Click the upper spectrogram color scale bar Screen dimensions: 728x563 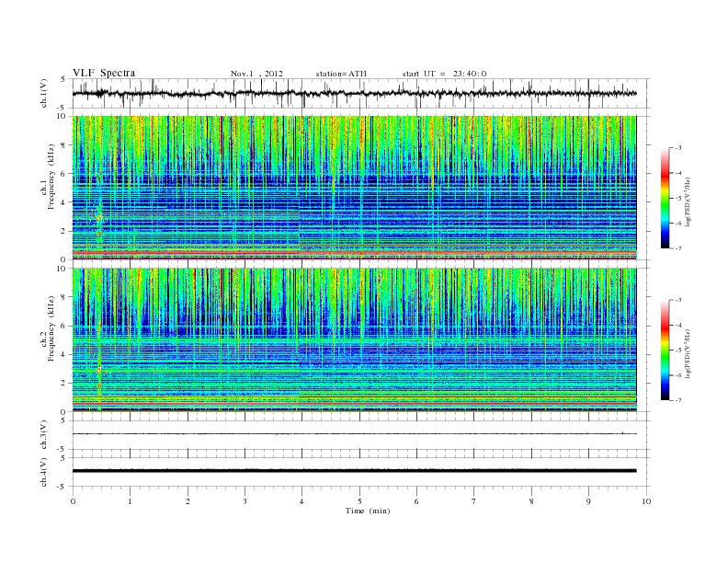click(x=665, y=198)
